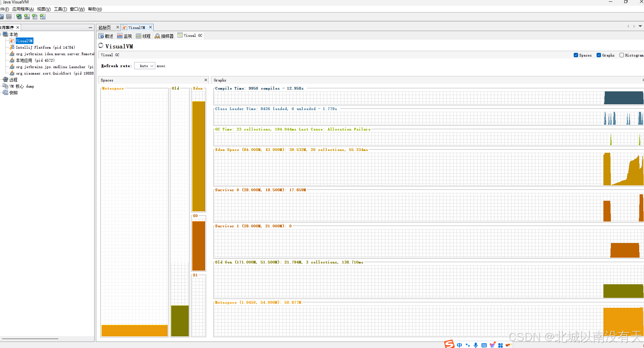Viewport: 644px width, 348px height.
Task: Close the 应用程序 panel tab
Action: pyautogui.click(x=18, y=28)
